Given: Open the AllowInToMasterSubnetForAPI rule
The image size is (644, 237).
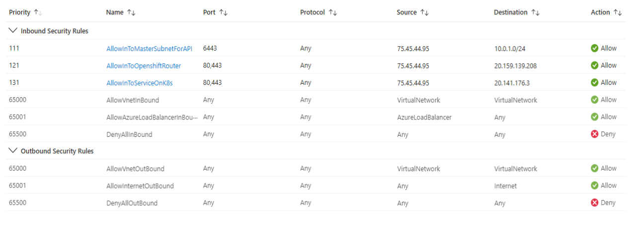Looking at the screenshot, I should (x=149, y=49).
